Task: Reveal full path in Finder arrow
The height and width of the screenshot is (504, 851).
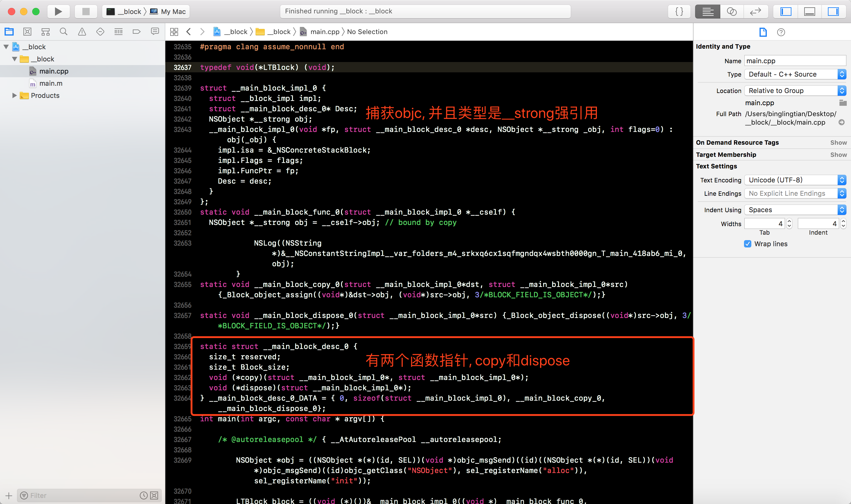Action: point(842,122)
